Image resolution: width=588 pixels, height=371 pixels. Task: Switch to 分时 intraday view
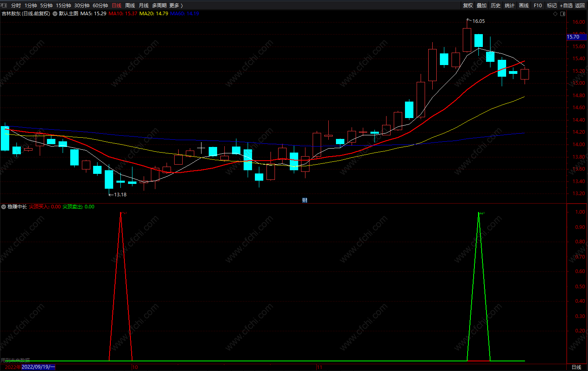coord(16,5)
